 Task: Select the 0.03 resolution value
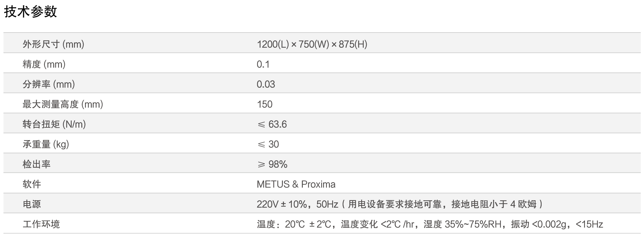point(266,84)
